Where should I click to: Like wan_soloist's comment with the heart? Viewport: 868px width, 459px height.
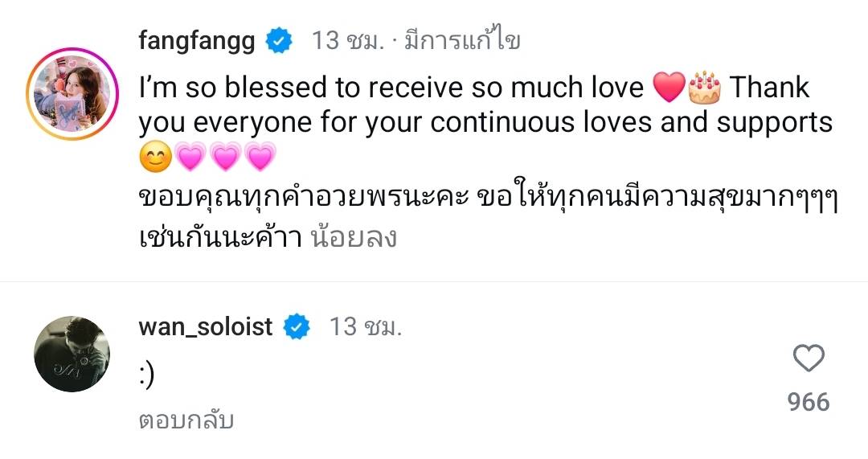point(809,358)
